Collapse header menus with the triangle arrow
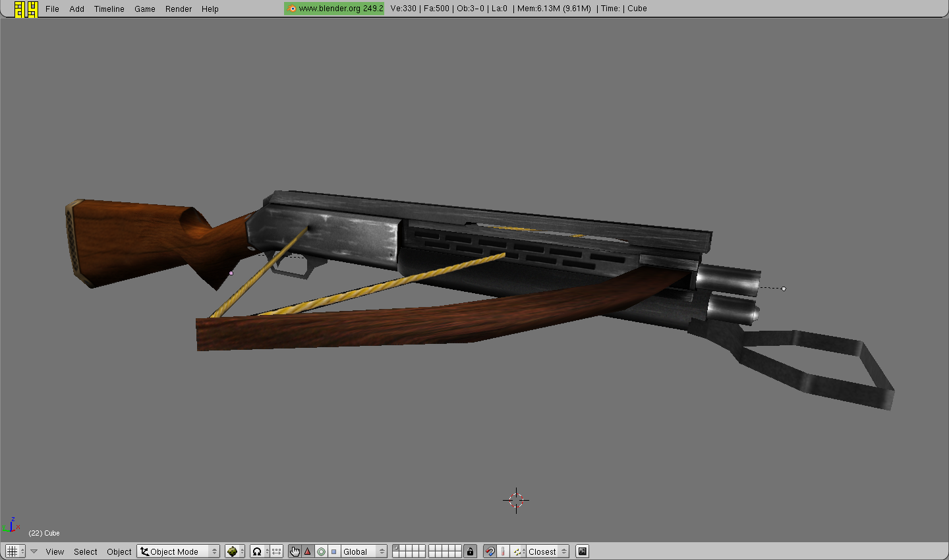This screenshot has height=560, width=949. click(34, 551)
